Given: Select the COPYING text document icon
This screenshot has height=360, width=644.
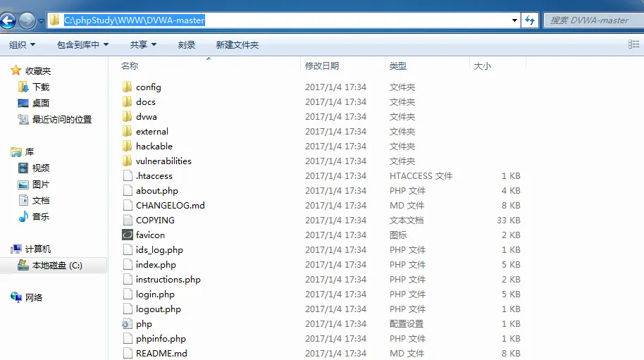Looking at the screenshot, I should [128, 220].
